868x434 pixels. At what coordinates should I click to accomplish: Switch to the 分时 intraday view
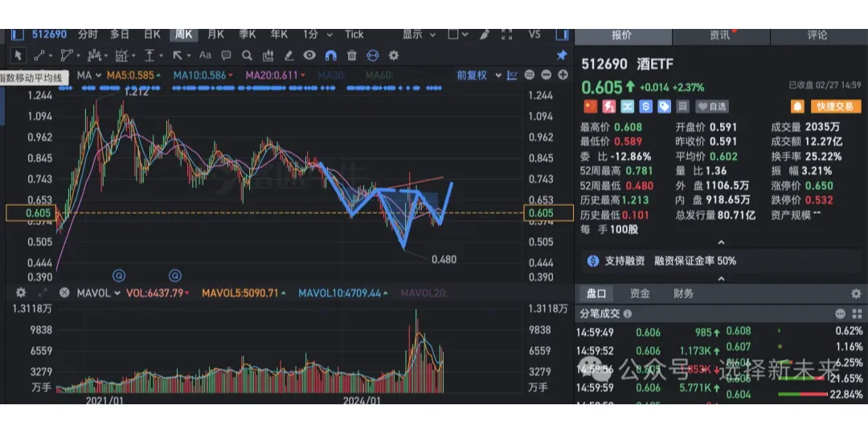(x=88, y=35)
